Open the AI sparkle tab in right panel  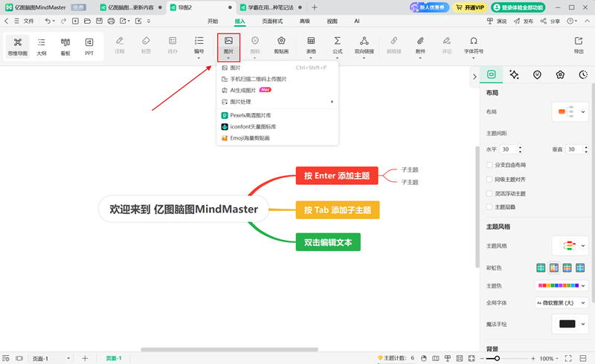tap(514, 75)
